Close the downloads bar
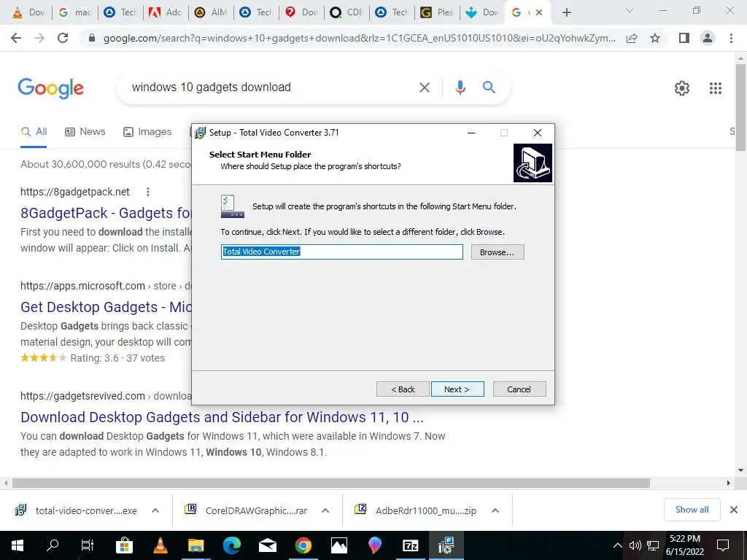The height and width of the screenshot is (560, 747). tap(734, 510)
